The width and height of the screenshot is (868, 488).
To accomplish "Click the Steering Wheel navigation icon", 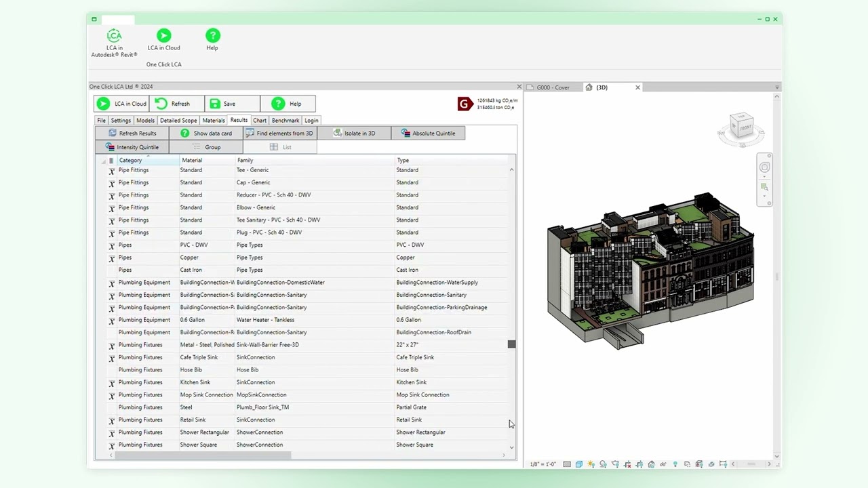I will (x=764, y=167).
